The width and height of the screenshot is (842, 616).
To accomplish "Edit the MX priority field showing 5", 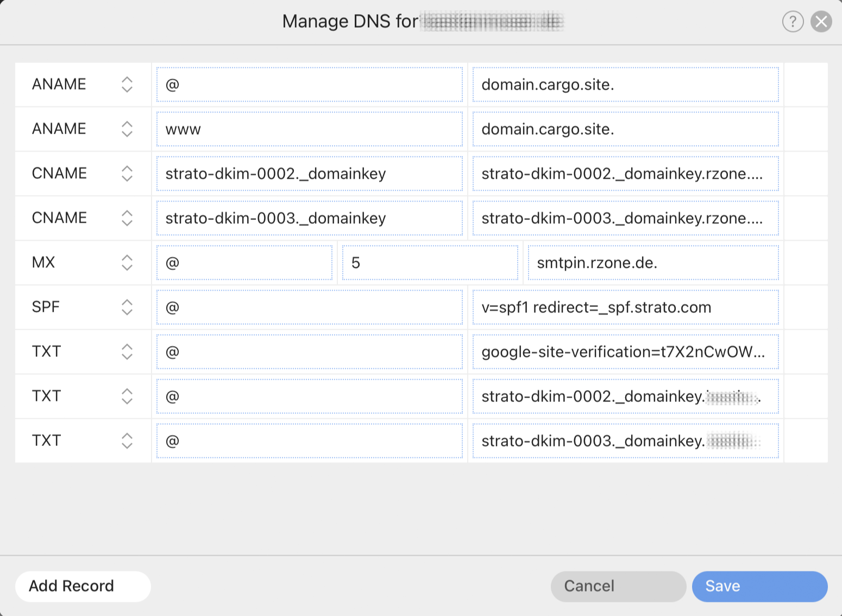I will (x=430, y=263).
